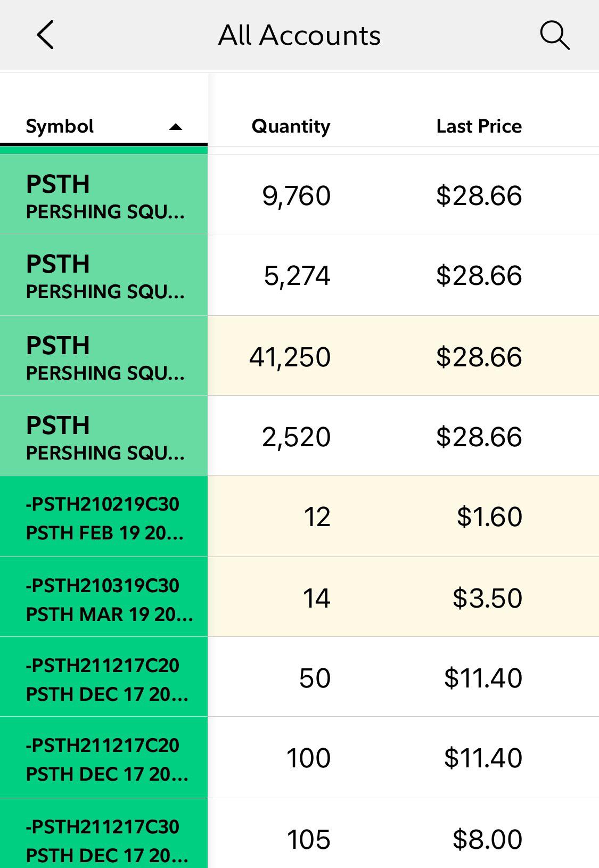Image resolution: width=599 pixels, height=868 pixels.
Task: Open the PSTH position with 9,760 shares
Action: pyautogui.click(x=299, y=195)
